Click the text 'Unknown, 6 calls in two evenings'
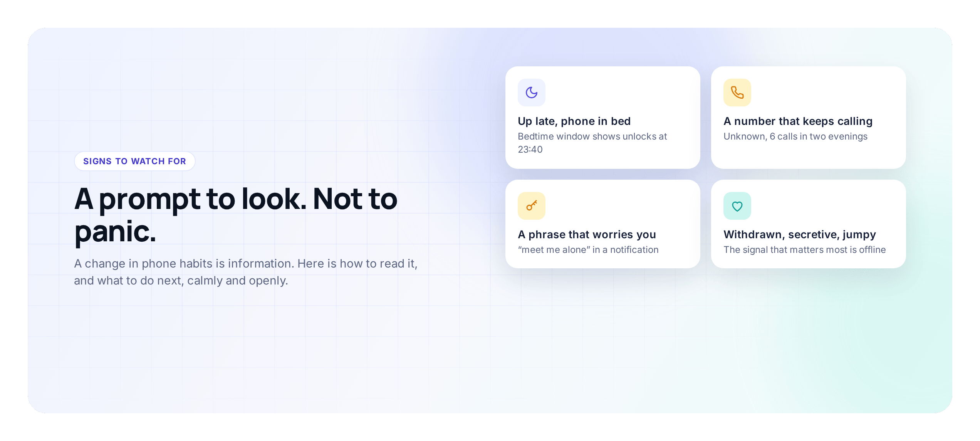 point(795,136)
